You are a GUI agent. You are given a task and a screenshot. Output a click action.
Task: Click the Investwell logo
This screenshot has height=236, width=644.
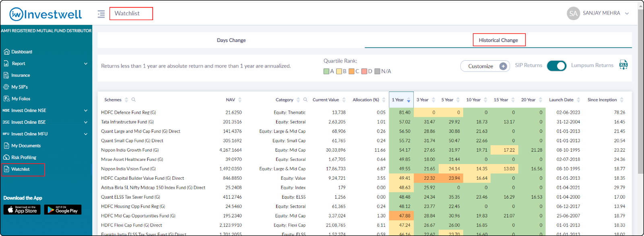45,14
